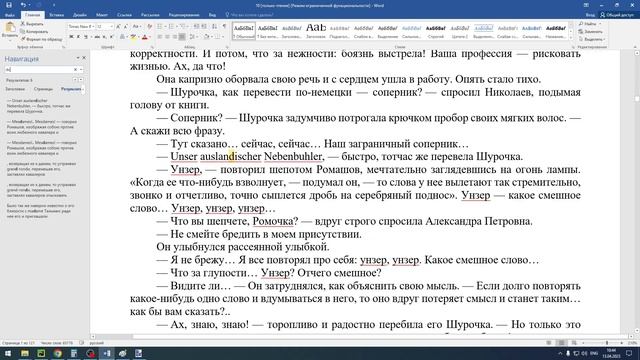Switch to the Дизайн ribbon tab
This screenshot has width=640, height=360.
coord(80,15)
